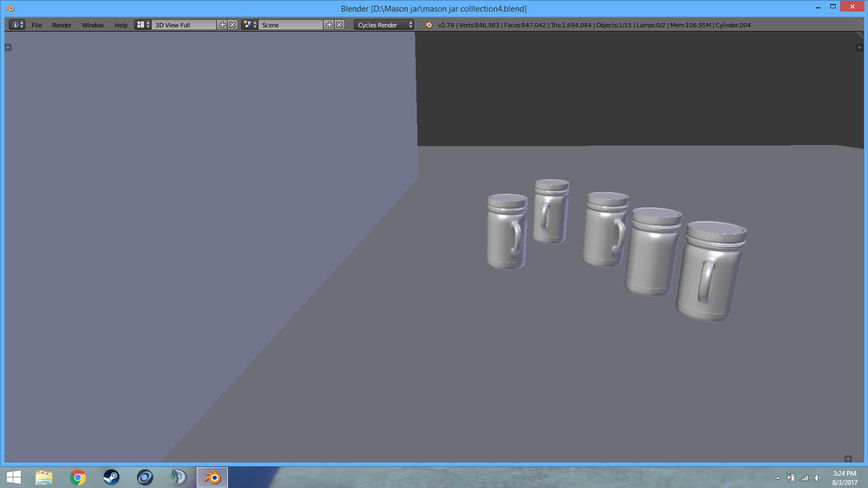Screen dimensions: 868x488
Task: Click the Cylinder.004 active object name
Action: coord(733,25)
